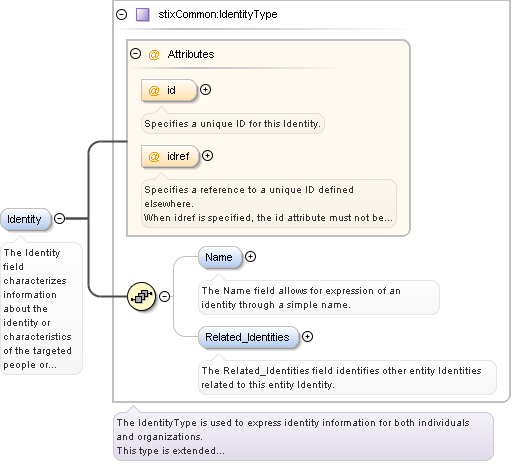512x464 pixels.
Task: Collapse the sequence compositor minus toggle
Action: click(164, 296)
